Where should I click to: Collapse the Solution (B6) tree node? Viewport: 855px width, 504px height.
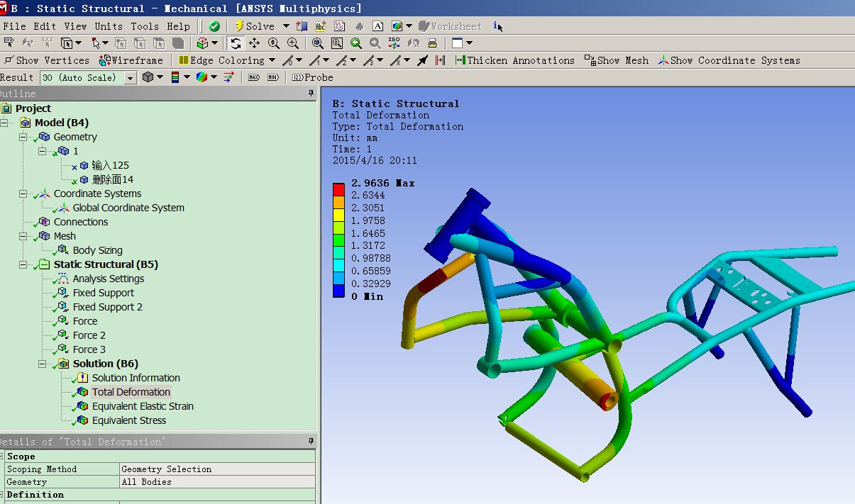pos(43,364)
